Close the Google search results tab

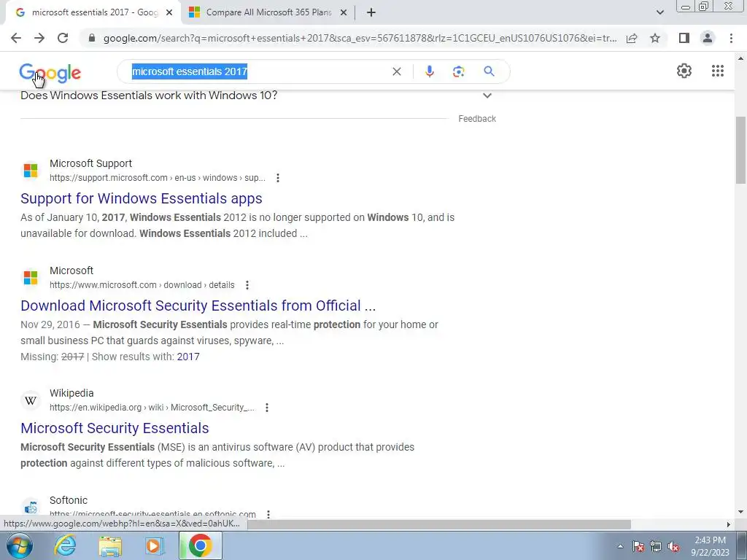[169, 12]
